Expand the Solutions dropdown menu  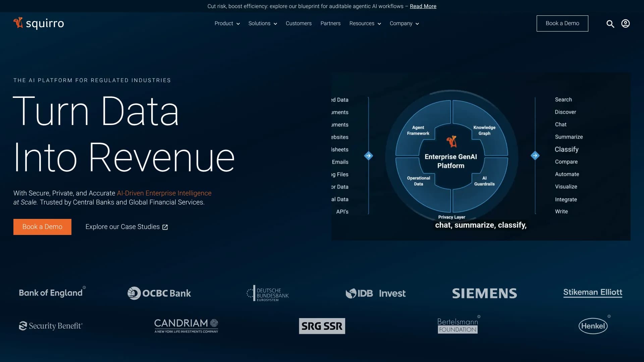click(262, 23)
